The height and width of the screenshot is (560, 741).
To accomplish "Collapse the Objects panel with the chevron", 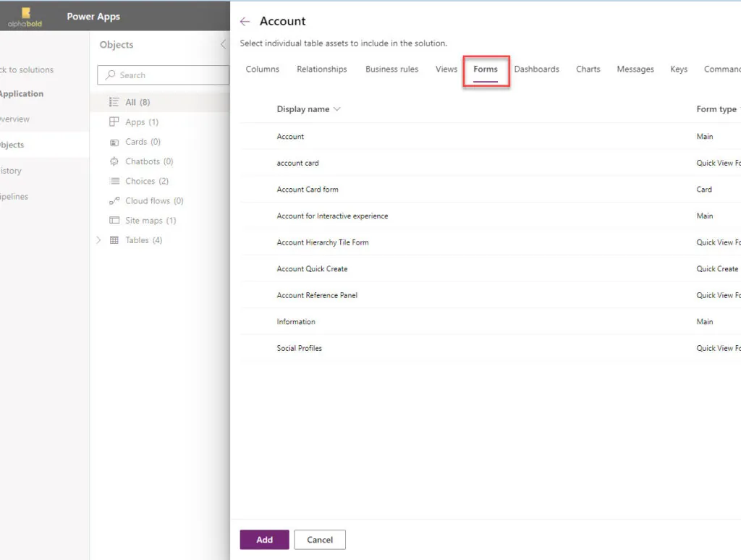I will (222, 44).
